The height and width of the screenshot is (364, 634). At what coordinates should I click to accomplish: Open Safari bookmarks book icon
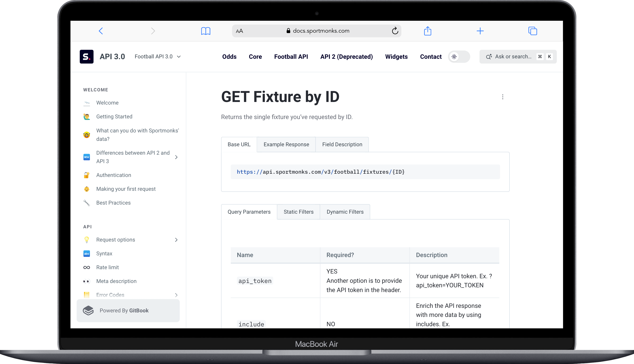click(x=206, y=31)
